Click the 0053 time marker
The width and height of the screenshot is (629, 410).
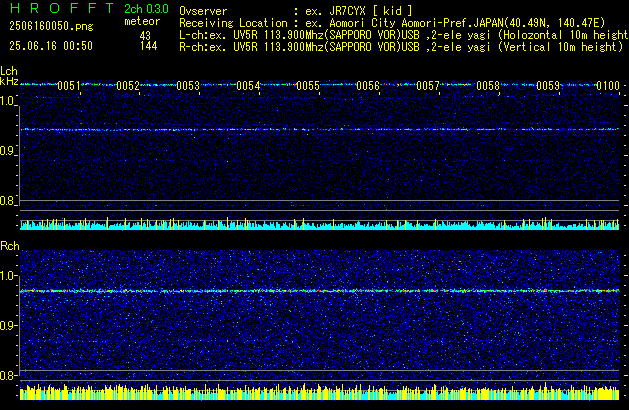click(188, 86)
